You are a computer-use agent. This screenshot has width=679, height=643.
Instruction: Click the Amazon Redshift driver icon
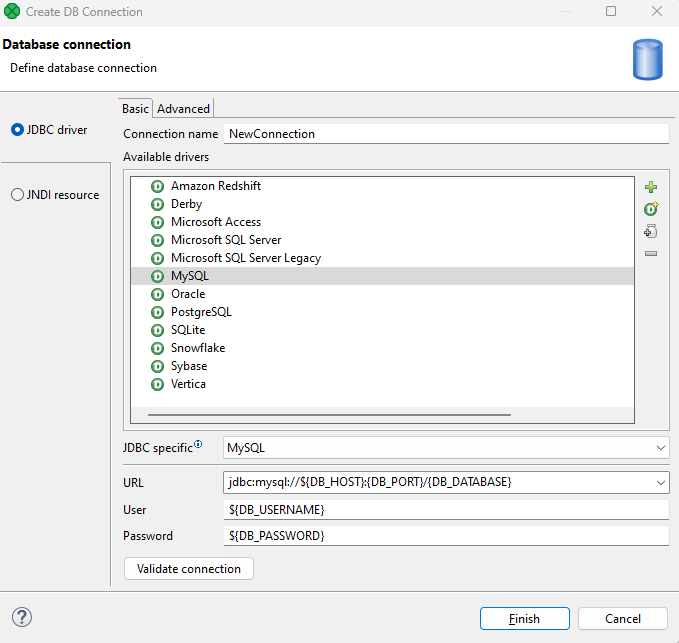[157, 186]
